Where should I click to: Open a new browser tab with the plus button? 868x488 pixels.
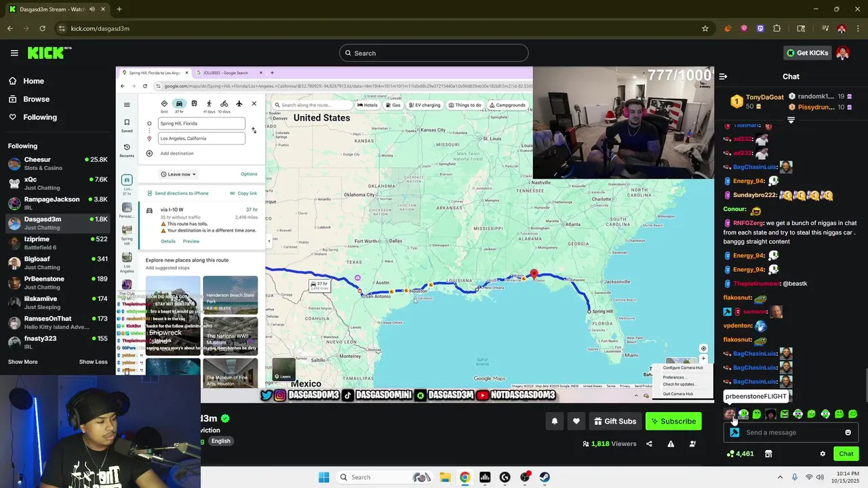(x=119, y=9)
